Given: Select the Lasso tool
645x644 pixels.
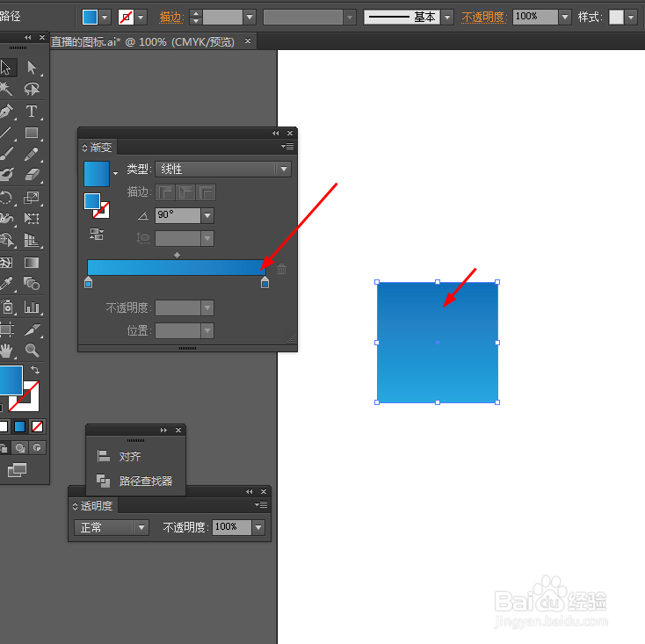Looking at the screenshot, I should pyautogui.click(x=32, y=90).
